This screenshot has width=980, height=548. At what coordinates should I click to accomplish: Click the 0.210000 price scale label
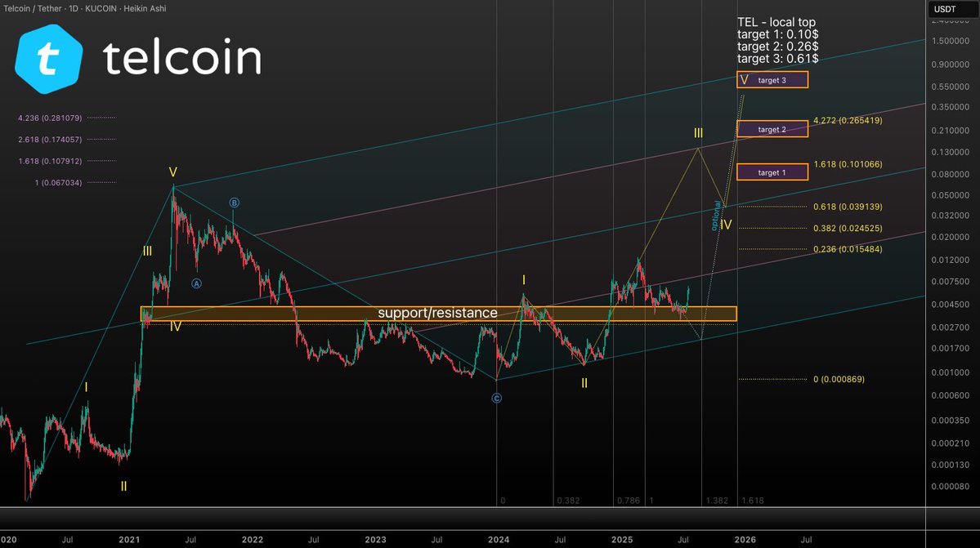[950, 131]
